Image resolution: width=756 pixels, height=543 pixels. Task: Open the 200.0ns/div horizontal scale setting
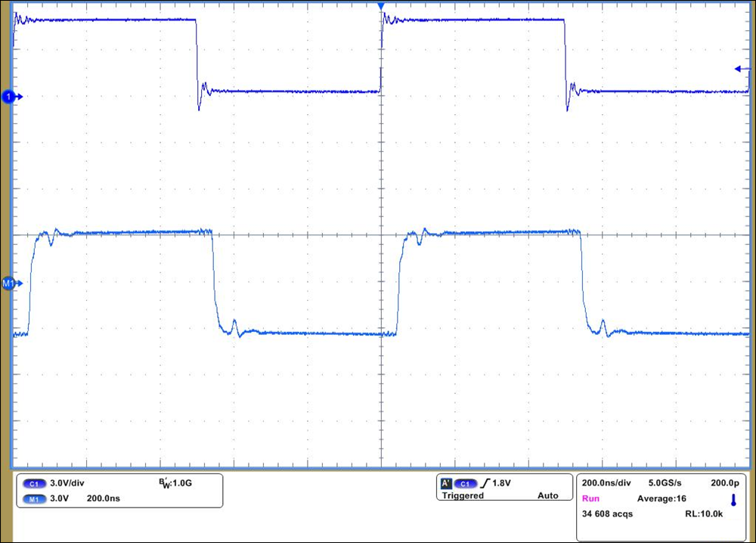pos(607,482)
